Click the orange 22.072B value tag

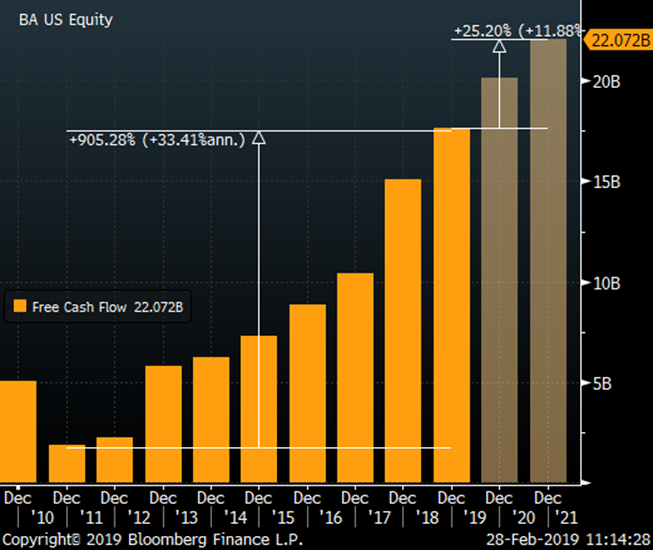tap(619, 39)
